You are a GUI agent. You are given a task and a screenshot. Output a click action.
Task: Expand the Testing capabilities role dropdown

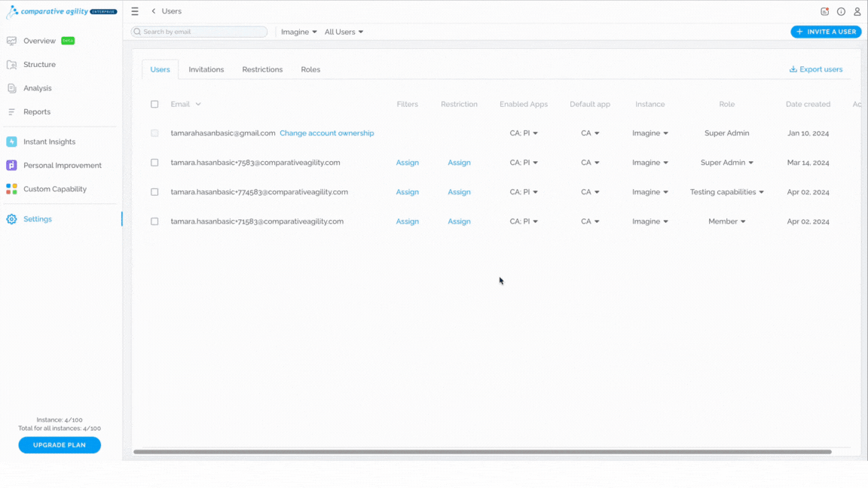click(727, 192)
